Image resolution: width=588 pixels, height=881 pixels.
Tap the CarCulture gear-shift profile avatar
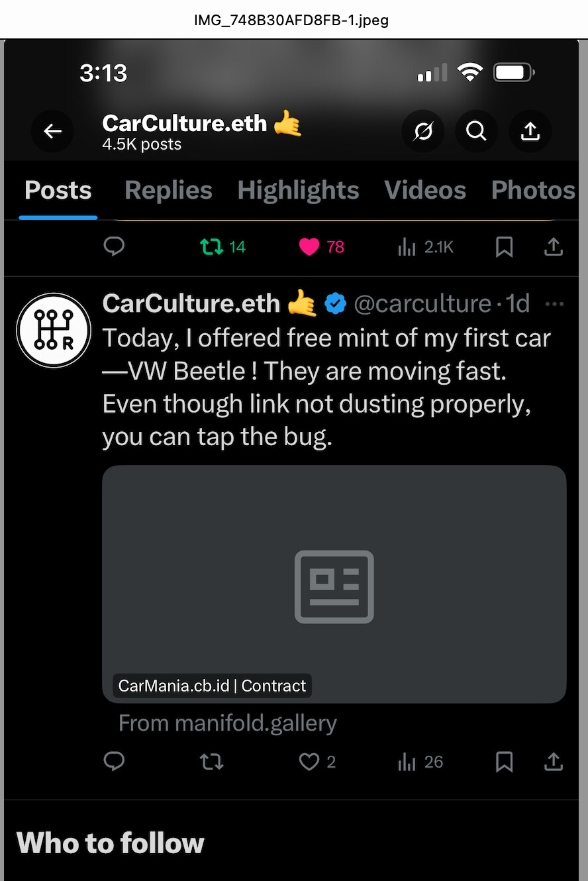point(53,330)
